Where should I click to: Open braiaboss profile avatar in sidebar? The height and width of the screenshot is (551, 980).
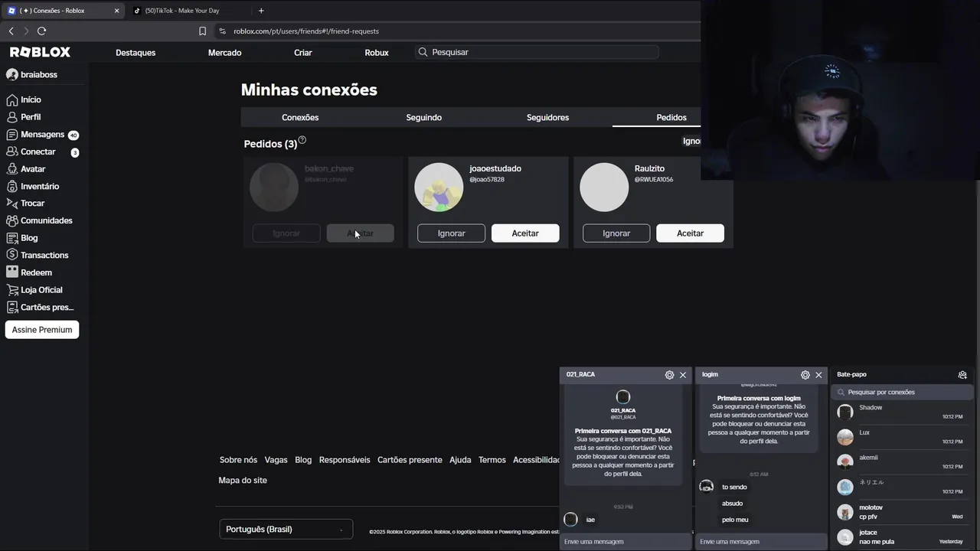11,74
